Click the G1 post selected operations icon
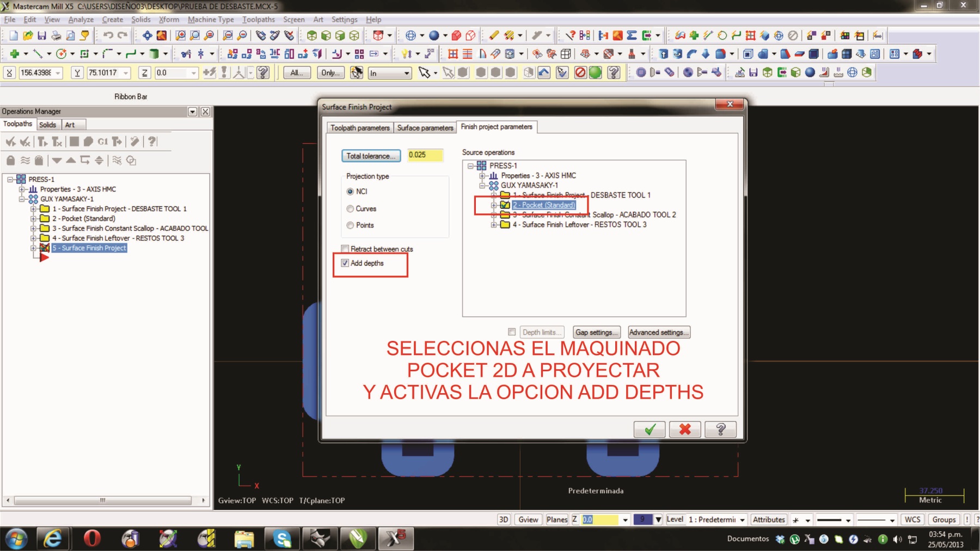 (x=102, y=142)
